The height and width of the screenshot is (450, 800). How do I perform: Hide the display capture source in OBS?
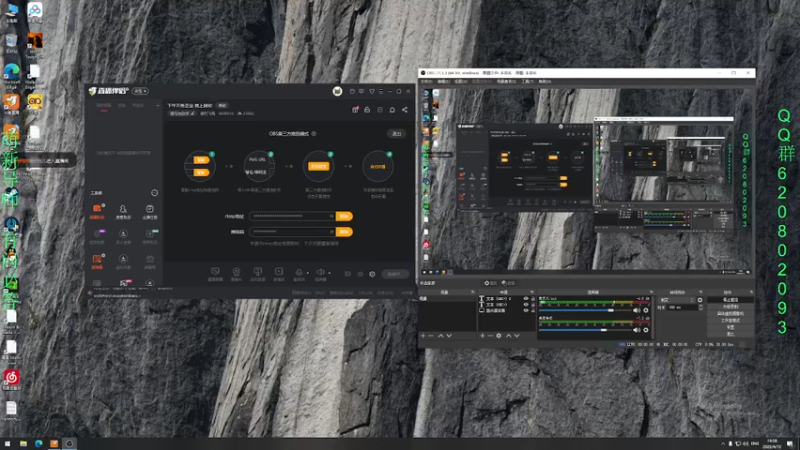click(526, 310)
